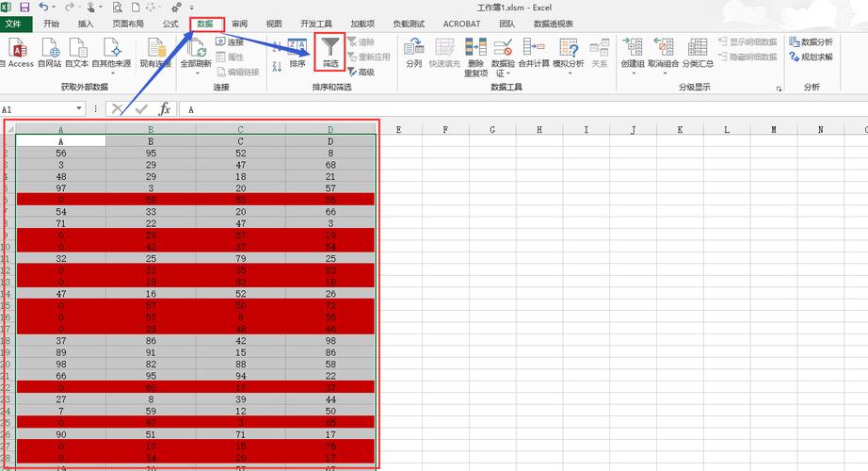Select the cell with value 90 in column A

tap(61, 434)
